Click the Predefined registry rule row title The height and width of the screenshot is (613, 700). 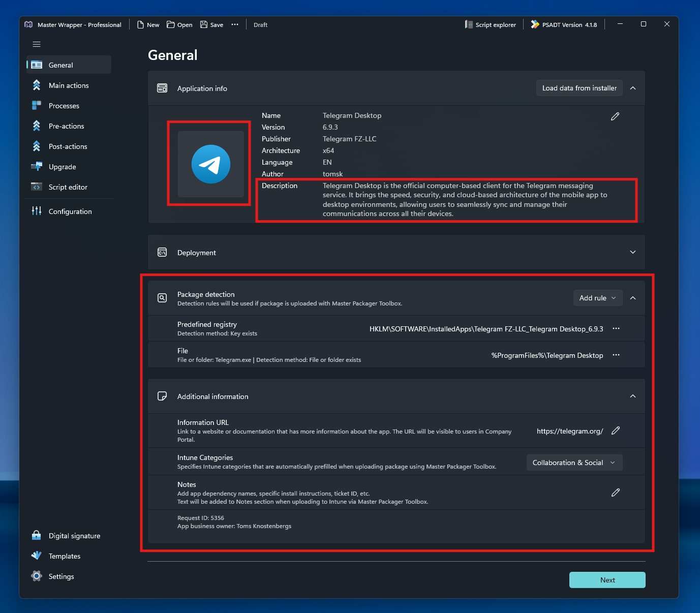(x=207, y=324)
